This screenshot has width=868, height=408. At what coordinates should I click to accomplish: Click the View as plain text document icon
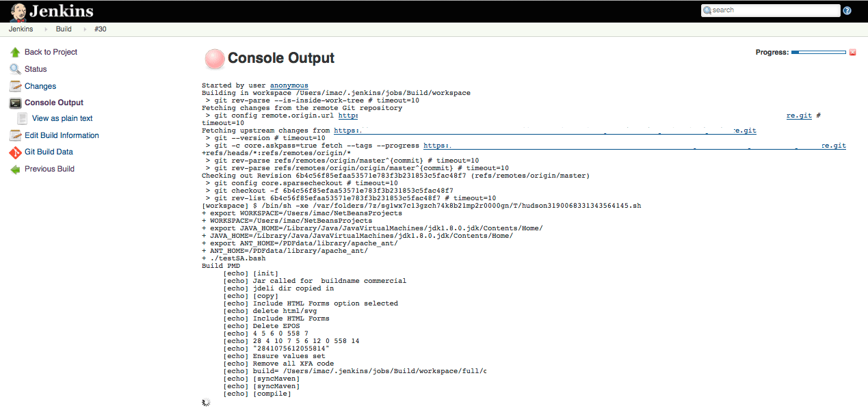(23, 118)
